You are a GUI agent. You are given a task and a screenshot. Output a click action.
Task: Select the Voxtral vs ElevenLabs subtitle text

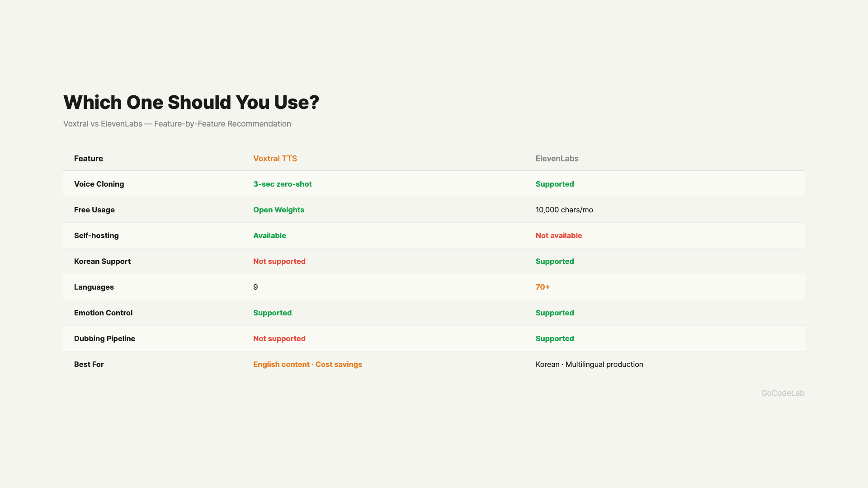[x=177, y=124]
